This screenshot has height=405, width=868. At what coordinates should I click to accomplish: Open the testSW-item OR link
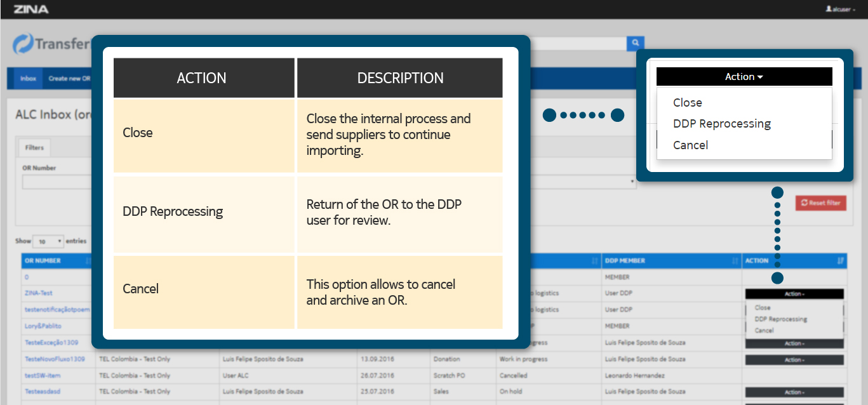click(43, 376)
